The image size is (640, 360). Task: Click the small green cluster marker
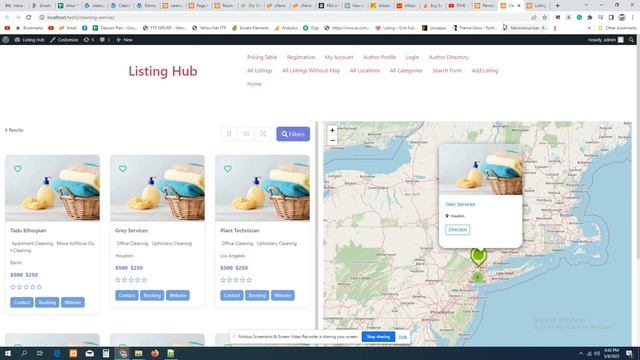[478, 277]
